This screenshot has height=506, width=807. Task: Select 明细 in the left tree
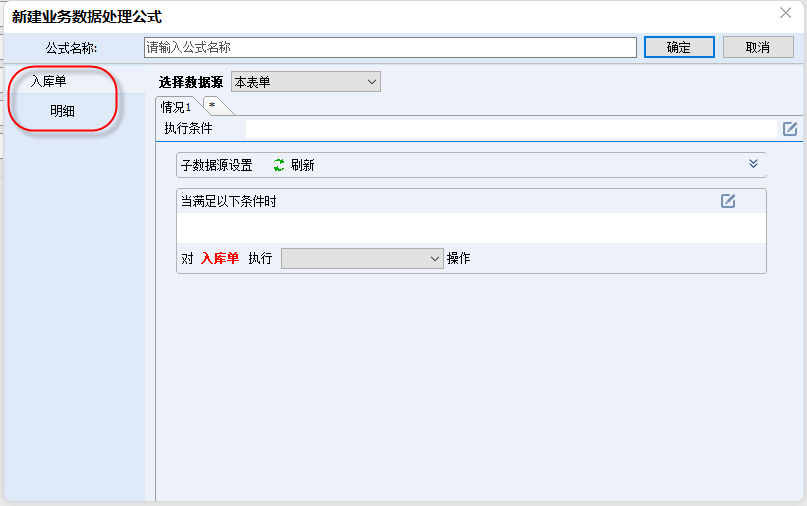click(x=62, y=111)
